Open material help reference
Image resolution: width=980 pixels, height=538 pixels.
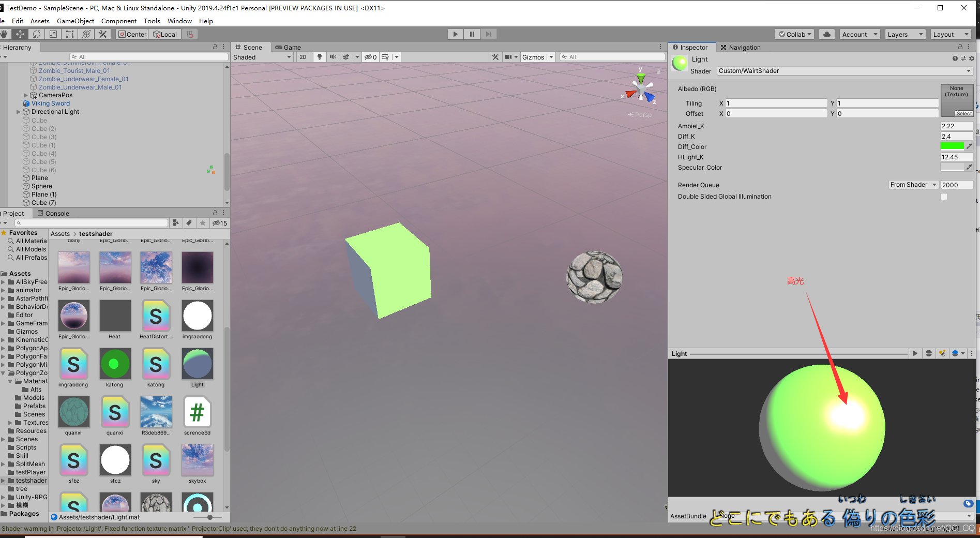[955, 58]
